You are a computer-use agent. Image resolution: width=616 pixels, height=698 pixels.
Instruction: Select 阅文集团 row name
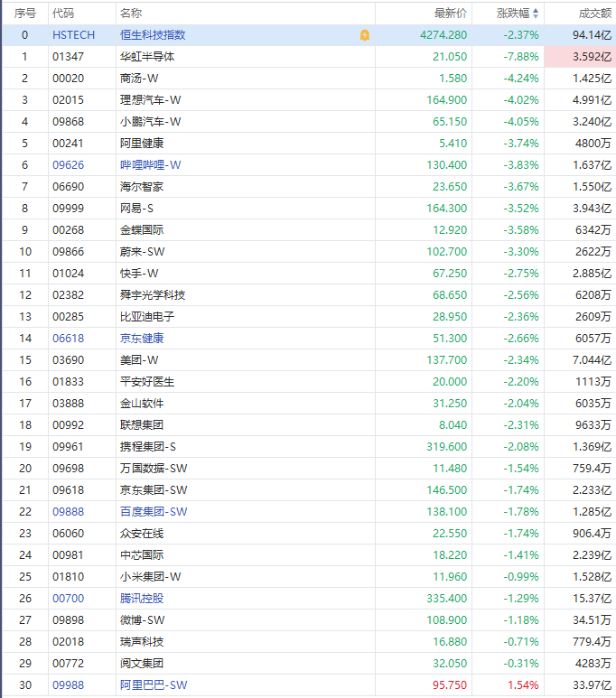[x=142, y=664]
